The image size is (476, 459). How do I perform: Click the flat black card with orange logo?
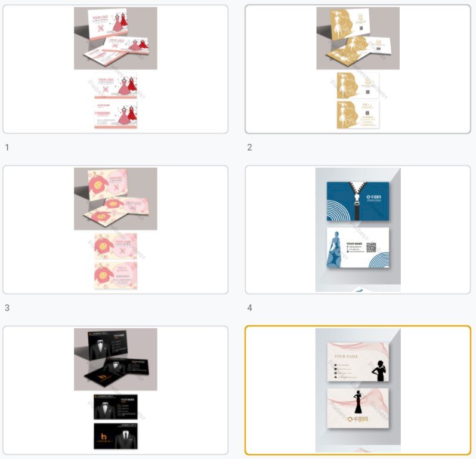point(115,436)
